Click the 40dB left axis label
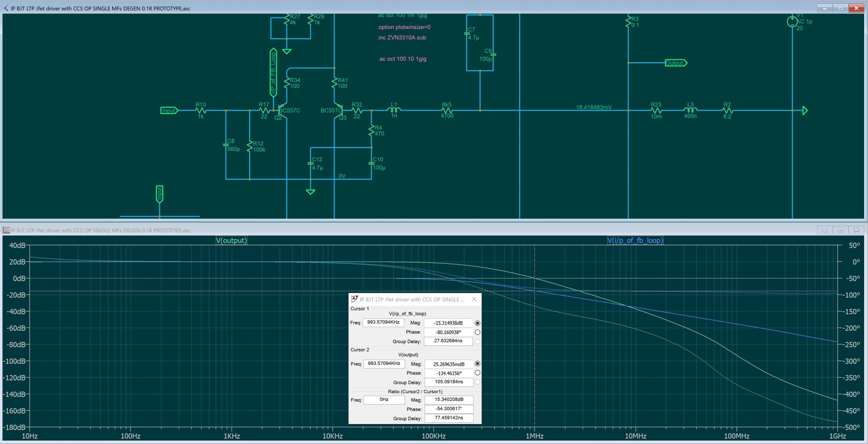 click(17, 246)
